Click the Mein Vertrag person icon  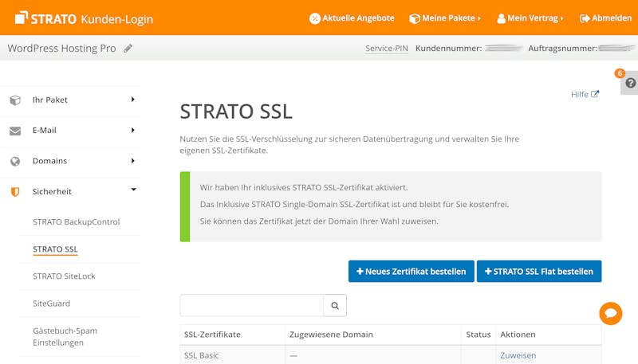point(502,18)
